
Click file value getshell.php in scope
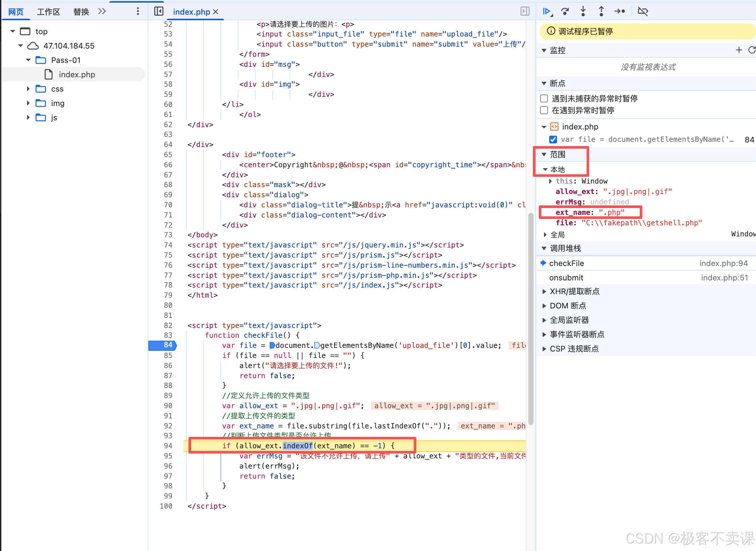[642, 223]
